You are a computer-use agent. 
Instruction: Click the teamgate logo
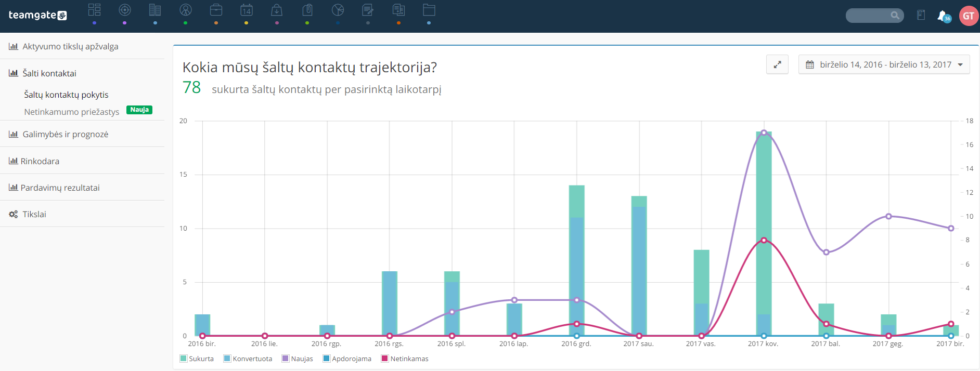pyautogui.click(x=37, y=15)
